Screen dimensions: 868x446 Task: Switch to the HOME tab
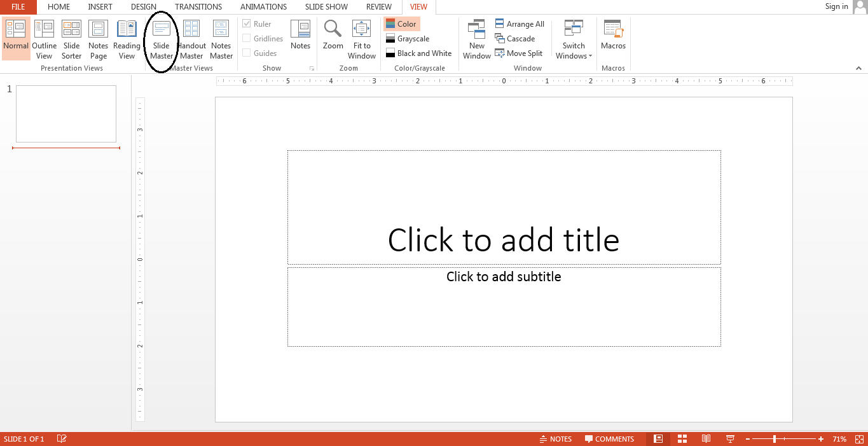point(59,7)
